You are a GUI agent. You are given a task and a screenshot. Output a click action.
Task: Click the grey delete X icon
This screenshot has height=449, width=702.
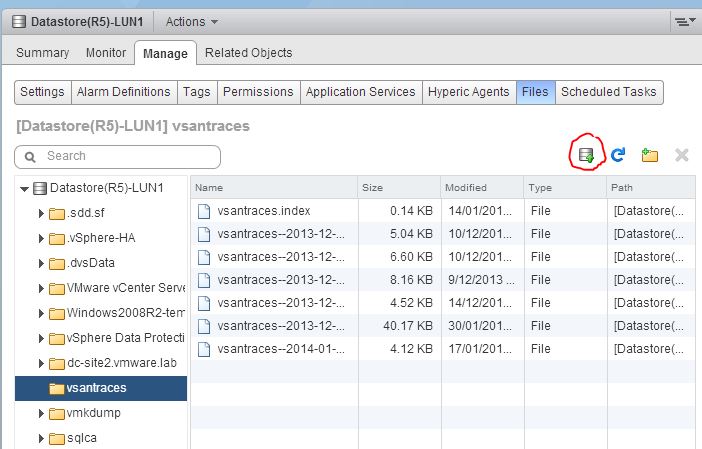681,155
